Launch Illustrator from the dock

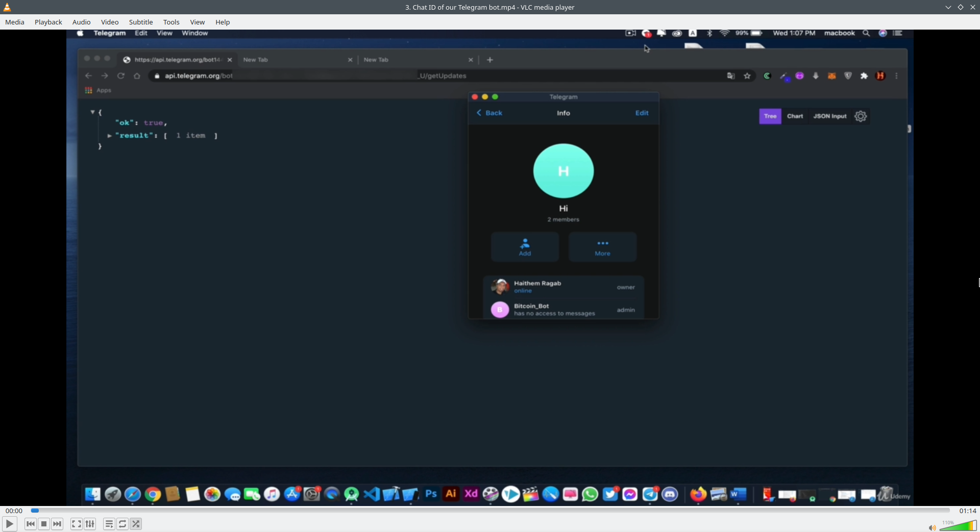(x=451, y=494)
